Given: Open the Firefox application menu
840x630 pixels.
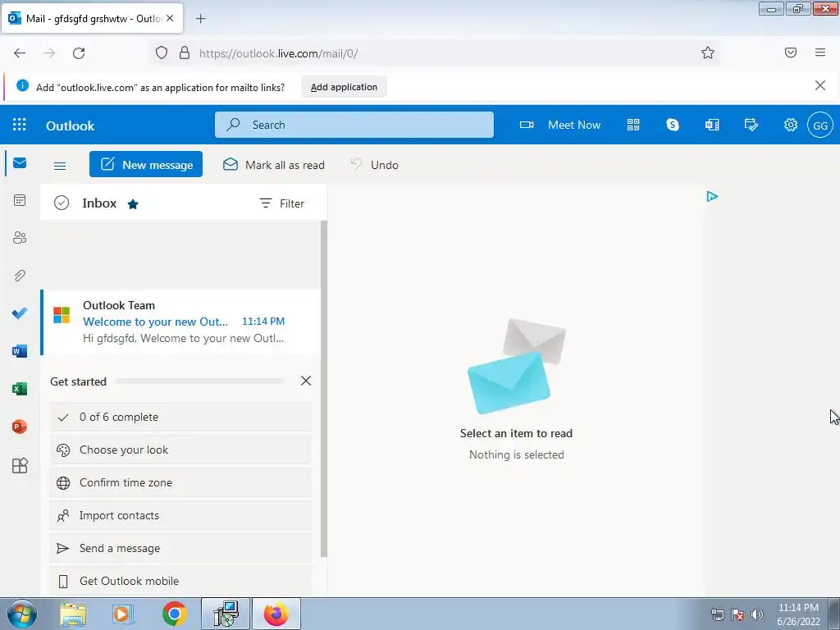Looking at the screenshot, I should [820, 52].
